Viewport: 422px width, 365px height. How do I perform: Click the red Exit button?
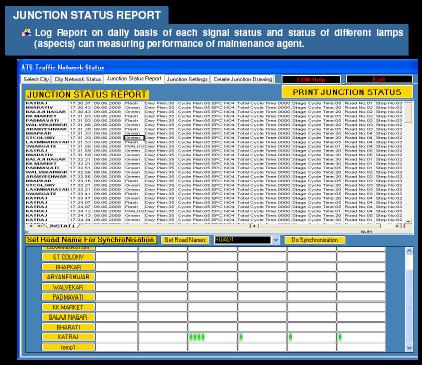pyautogui.click(x=379, y=79)
